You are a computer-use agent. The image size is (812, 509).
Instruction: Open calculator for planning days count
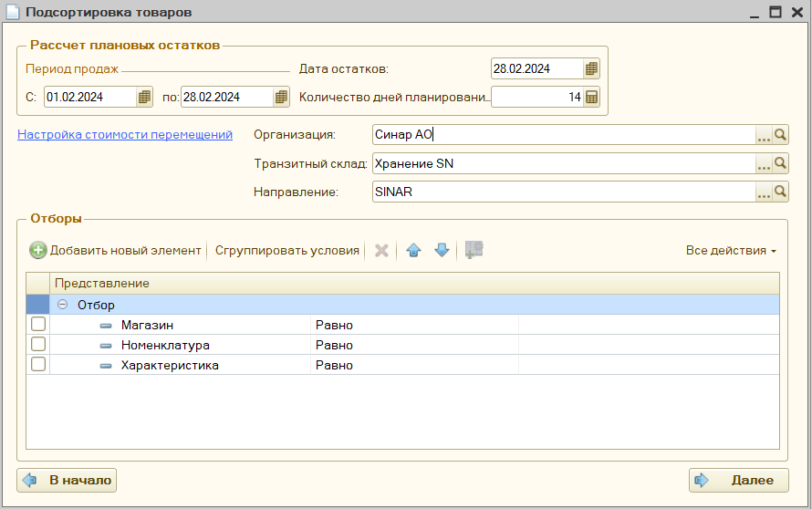click(591, 97)
